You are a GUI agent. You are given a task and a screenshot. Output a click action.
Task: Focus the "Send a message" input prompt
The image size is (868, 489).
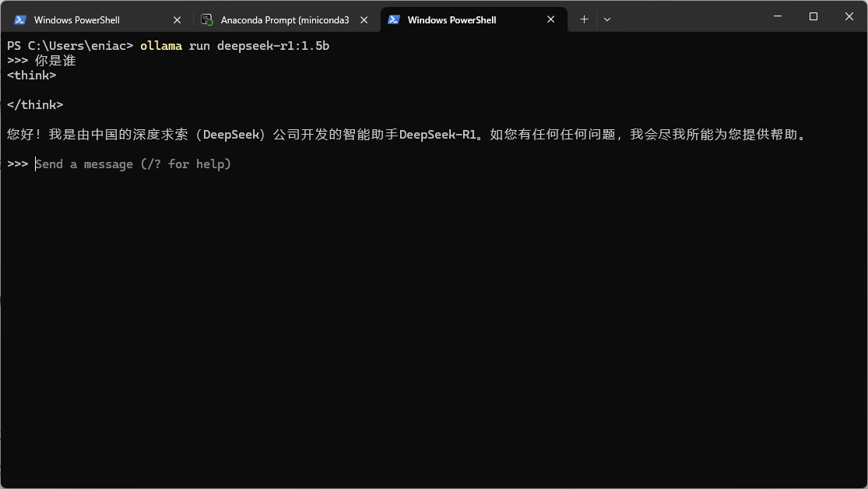(x=132, y=164)
